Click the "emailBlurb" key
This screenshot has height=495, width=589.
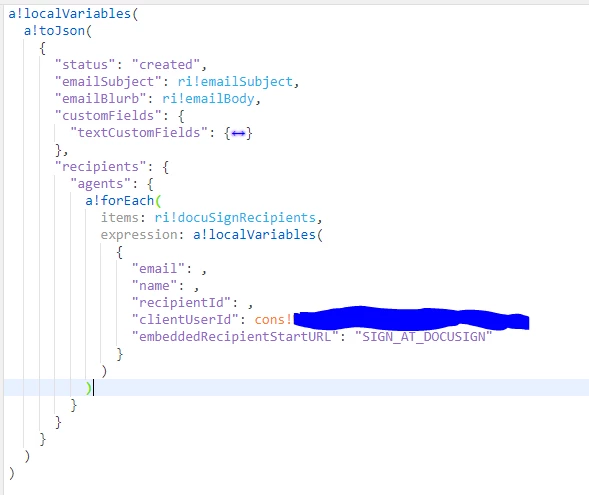point(100,98)
